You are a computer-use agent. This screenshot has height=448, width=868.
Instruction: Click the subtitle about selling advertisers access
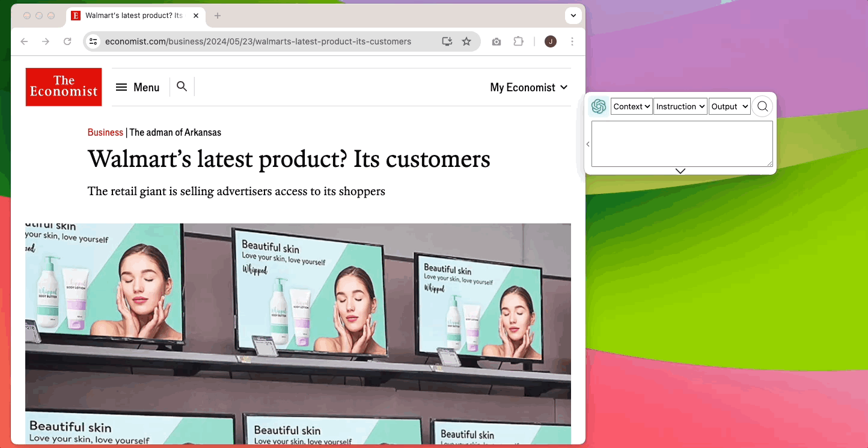(236, 192)
